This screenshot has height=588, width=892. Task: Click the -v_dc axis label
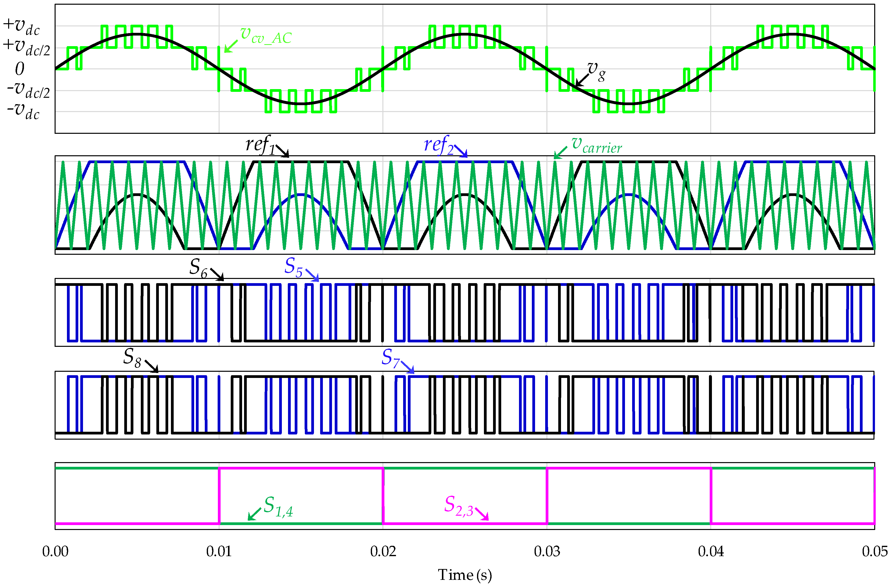coord(23,111)
